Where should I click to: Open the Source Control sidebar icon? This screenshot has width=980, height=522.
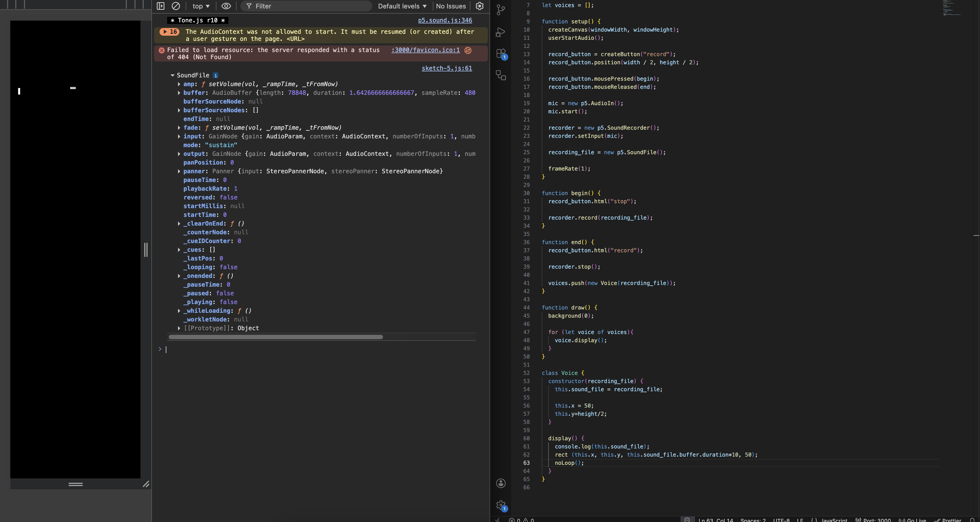pos(501,10)
